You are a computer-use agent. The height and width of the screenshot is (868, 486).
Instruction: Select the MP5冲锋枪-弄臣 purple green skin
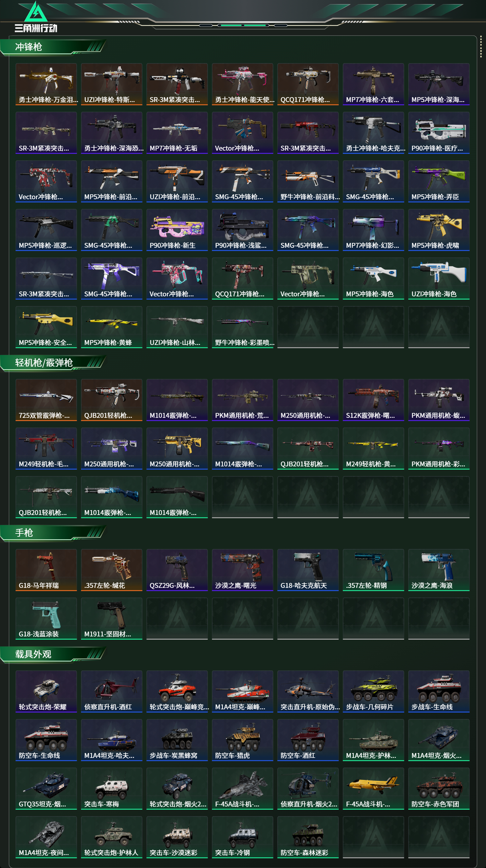pos(438,181)
